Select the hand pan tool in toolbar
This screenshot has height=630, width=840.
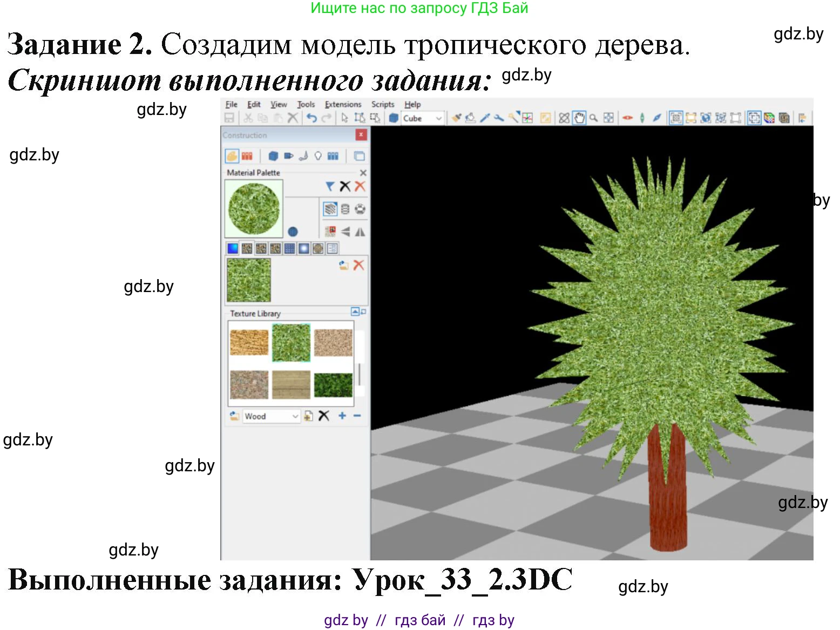(579, 118)
